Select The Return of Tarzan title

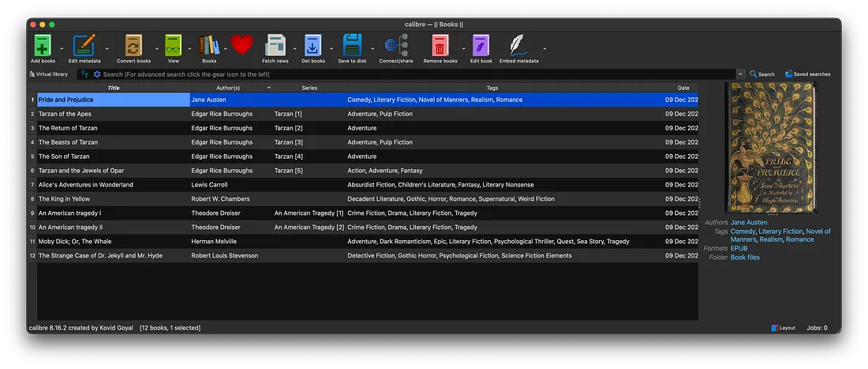tap(68, 128)
